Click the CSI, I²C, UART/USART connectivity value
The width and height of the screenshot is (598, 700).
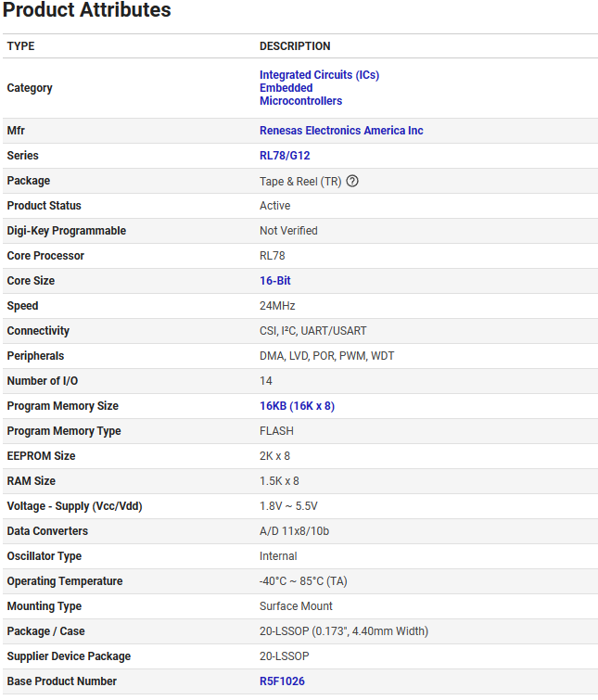click(313, 331)
